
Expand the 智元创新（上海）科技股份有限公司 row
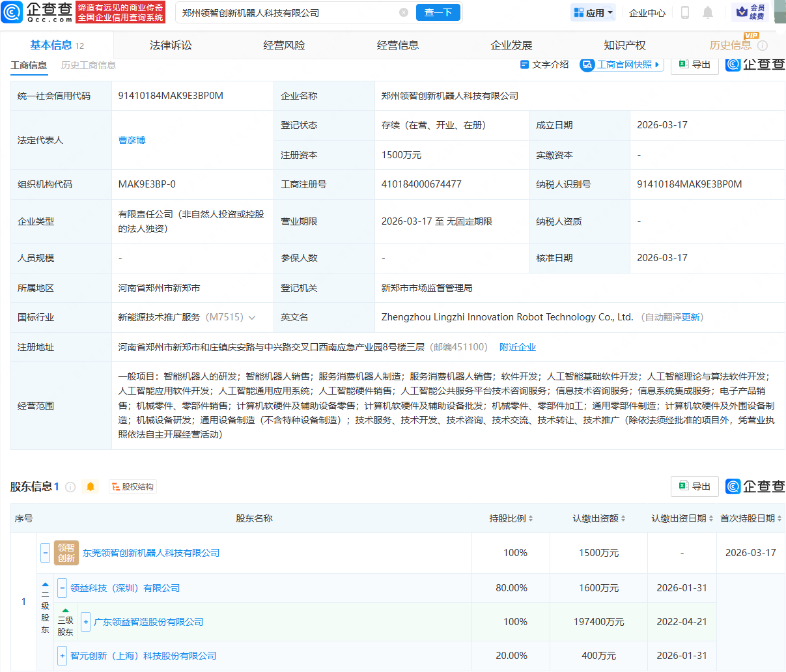(63, 656)
